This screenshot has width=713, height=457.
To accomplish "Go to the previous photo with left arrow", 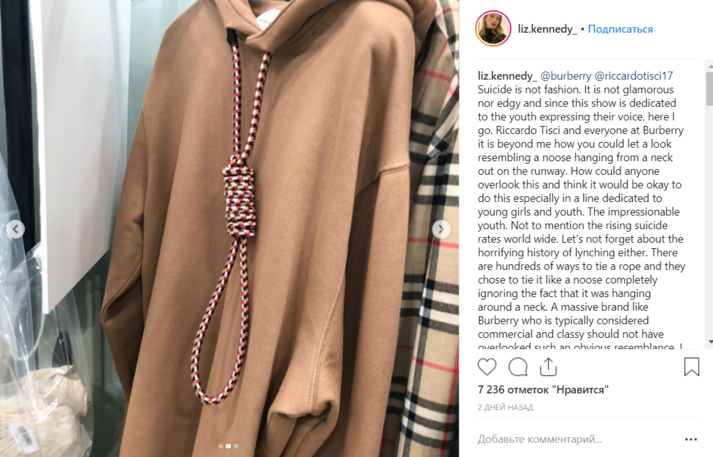I will (x=15, y=229).
